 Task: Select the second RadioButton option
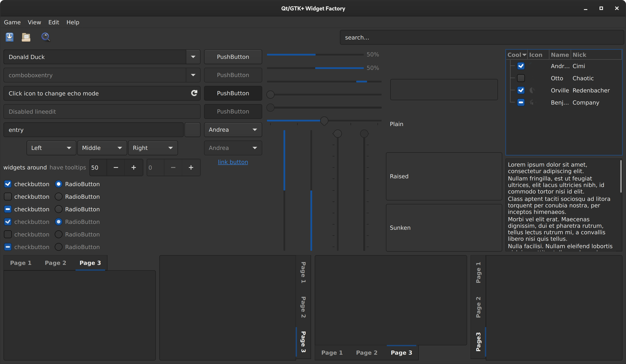59,197
